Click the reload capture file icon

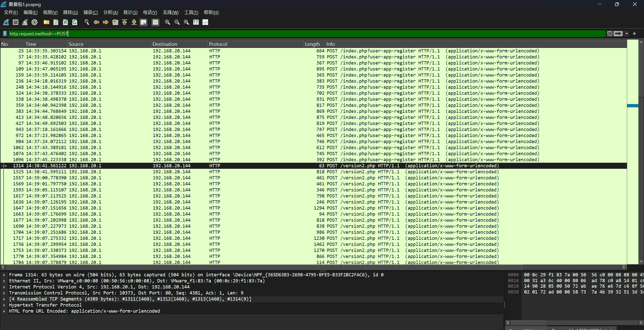(x=75, y=22)
